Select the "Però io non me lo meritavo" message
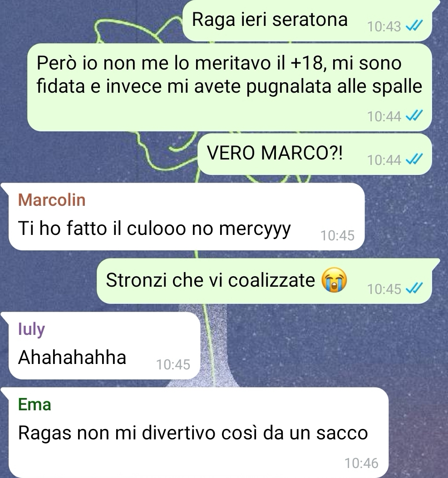Screen dimensions: 448x478 (230, 87)
